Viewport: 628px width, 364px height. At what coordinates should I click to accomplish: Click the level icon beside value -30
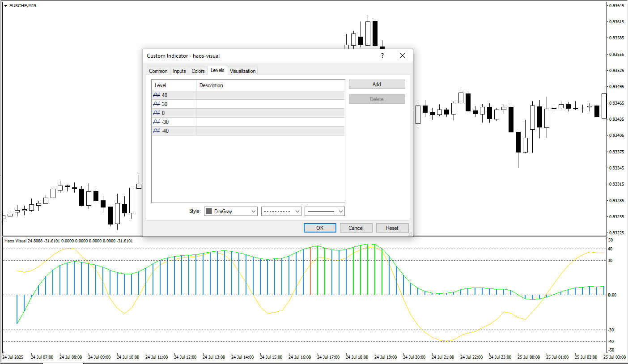(x=157, y=122)
